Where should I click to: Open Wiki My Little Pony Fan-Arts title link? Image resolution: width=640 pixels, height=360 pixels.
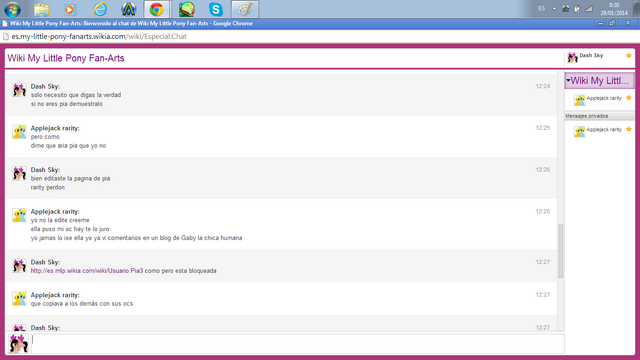[x=66, y=58]
